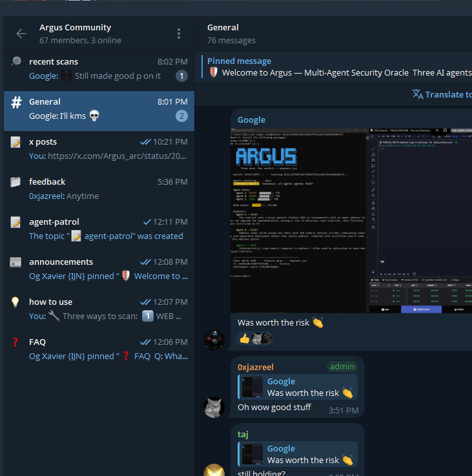
Task: Click the General chat header title
Action: point(223,27)
